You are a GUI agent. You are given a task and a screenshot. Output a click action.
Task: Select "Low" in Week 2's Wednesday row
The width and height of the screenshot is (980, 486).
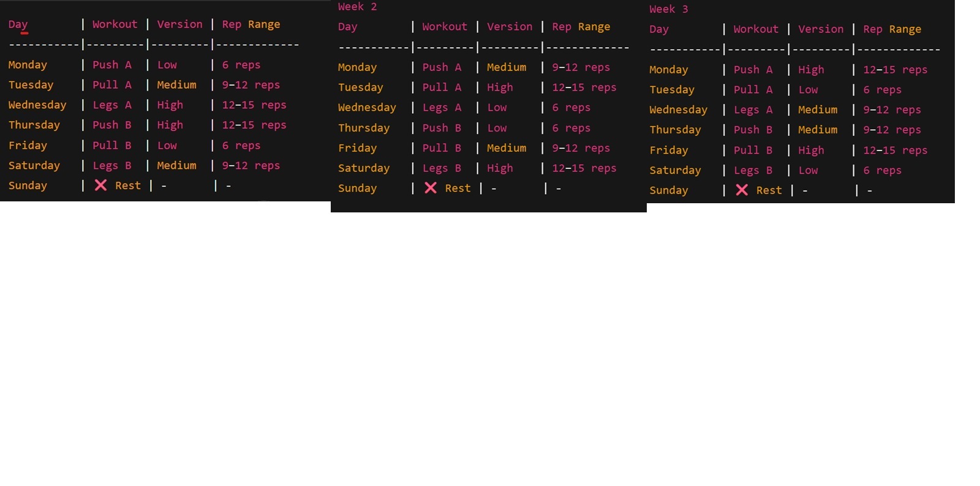[497, 108]
